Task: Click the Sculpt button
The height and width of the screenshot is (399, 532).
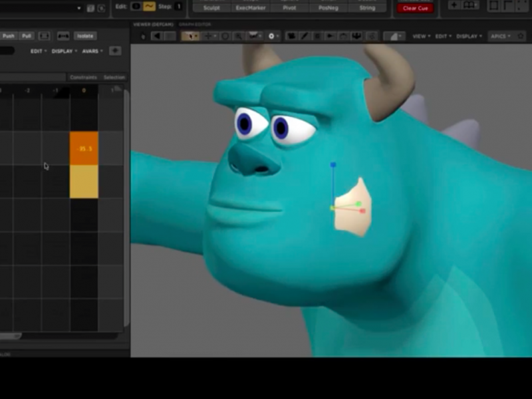Action: coord(211,8)
